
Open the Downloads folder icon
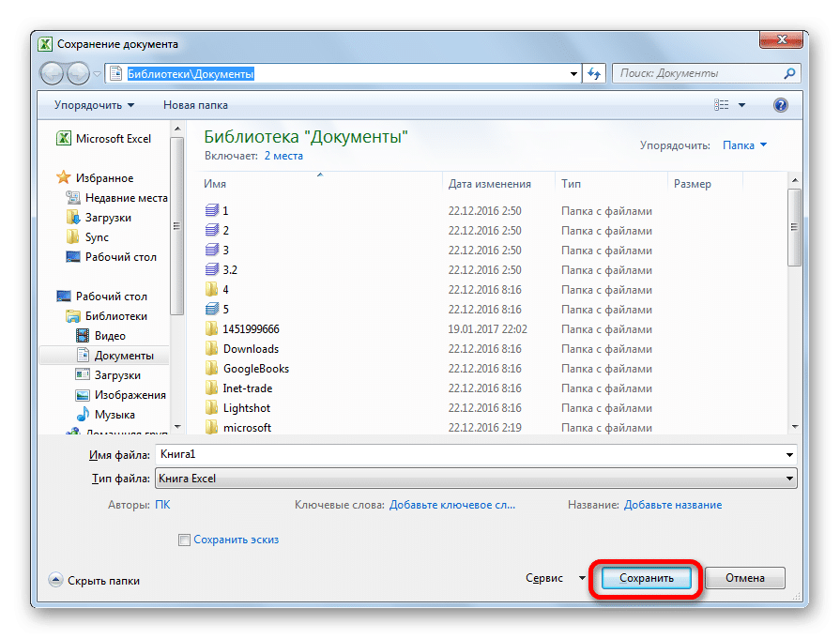[x=211, y=349]
